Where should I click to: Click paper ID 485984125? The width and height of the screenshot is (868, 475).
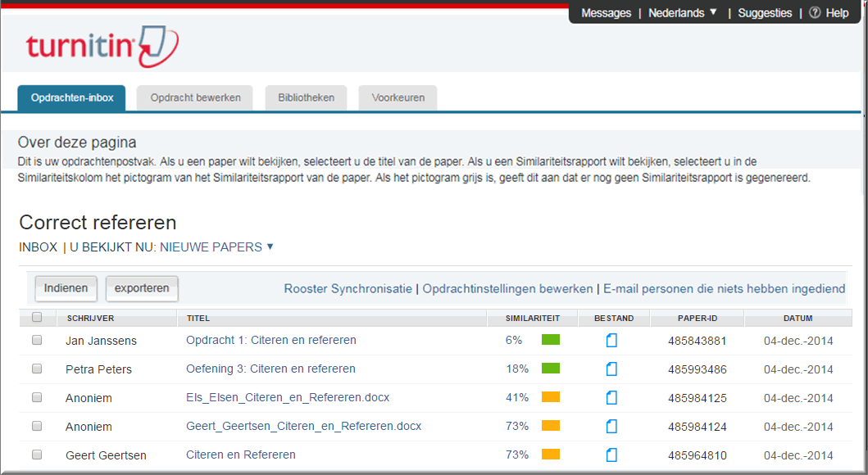[697, 398]
